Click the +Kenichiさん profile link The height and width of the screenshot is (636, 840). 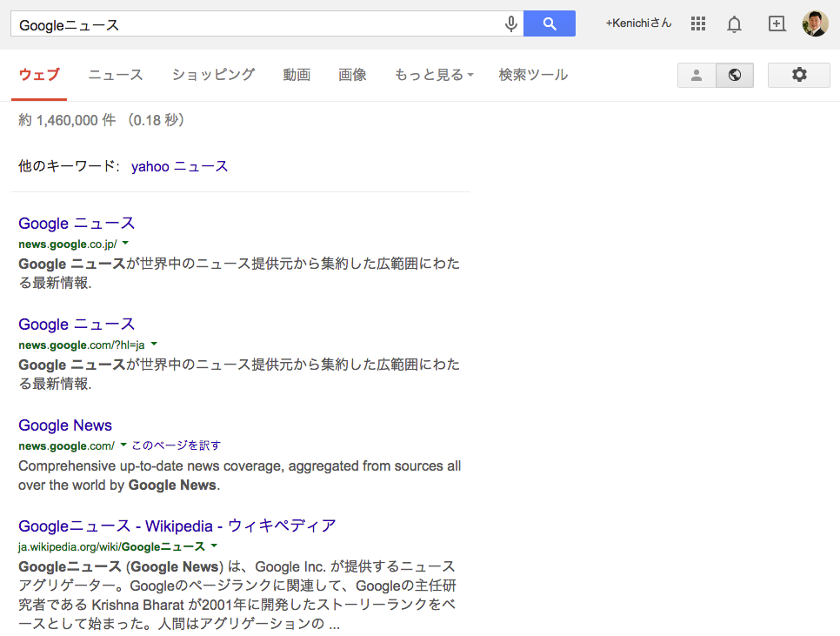pos(638,23)
